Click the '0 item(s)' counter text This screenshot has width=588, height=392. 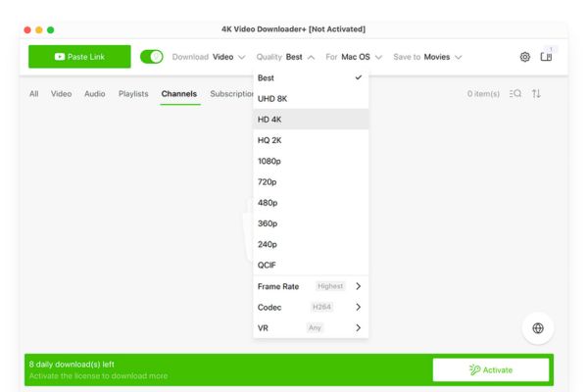point(483,94)
